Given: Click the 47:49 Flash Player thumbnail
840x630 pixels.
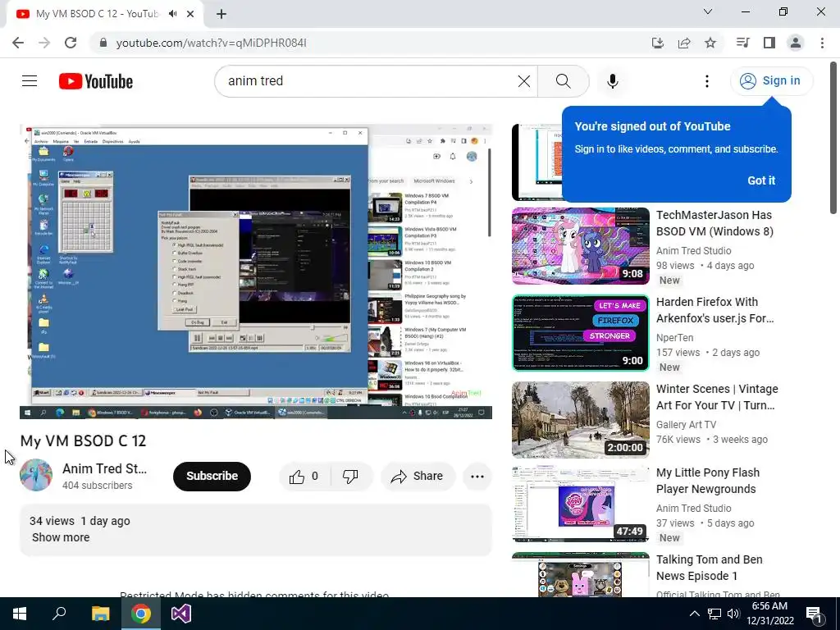Looking at the screenshot, I should click(581, 504).
